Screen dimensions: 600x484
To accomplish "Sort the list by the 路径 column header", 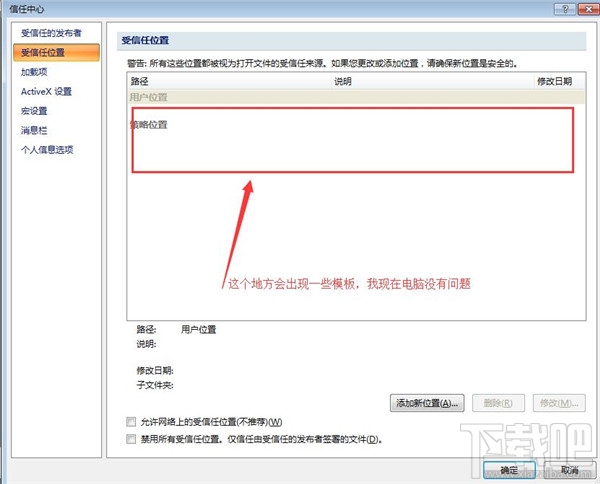I will pyautogui.click(x=230, y=81).
